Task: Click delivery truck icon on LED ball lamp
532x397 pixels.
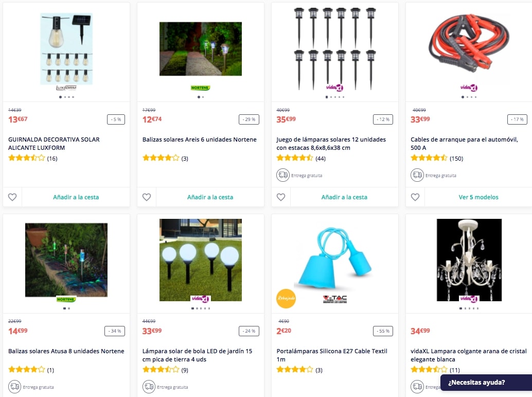Action: [x=149, y=387]
